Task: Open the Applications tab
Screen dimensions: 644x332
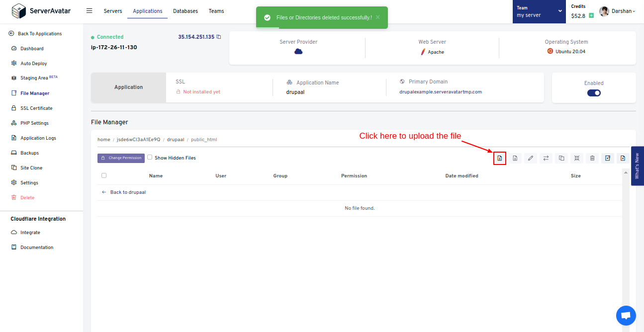Action: pos(148,11)
